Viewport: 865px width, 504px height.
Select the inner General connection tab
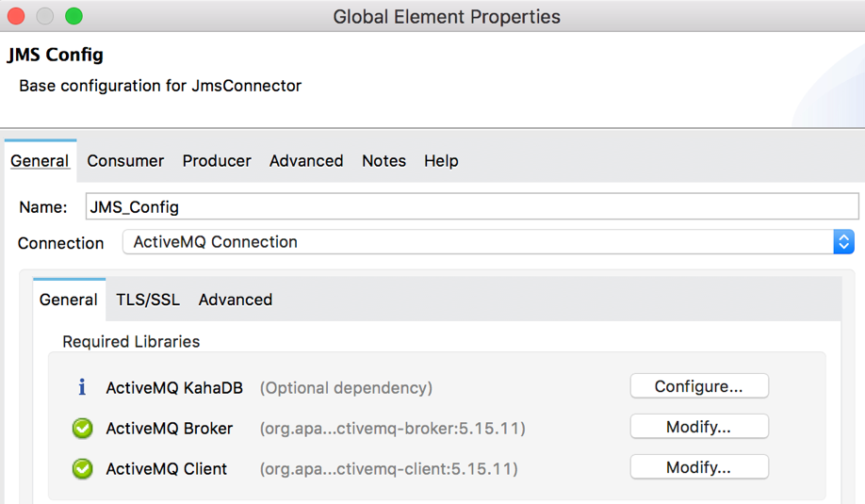pyautogui.click(x=69, y=300)
